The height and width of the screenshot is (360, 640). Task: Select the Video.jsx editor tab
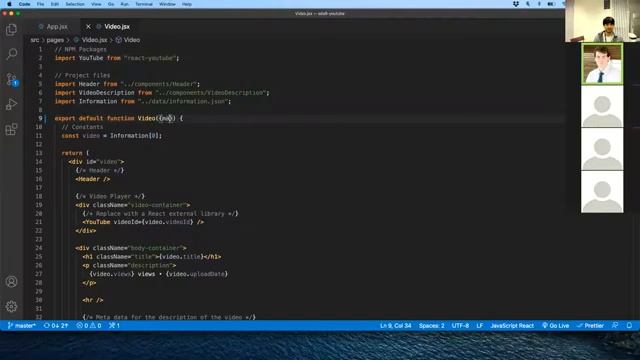tap(117, 27)
